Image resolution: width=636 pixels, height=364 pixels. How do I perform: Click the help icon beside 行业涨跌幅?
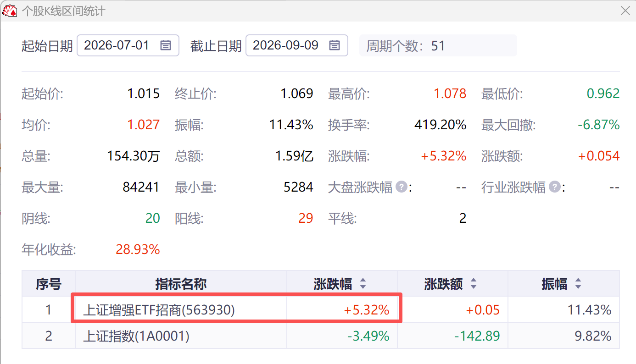555,187
